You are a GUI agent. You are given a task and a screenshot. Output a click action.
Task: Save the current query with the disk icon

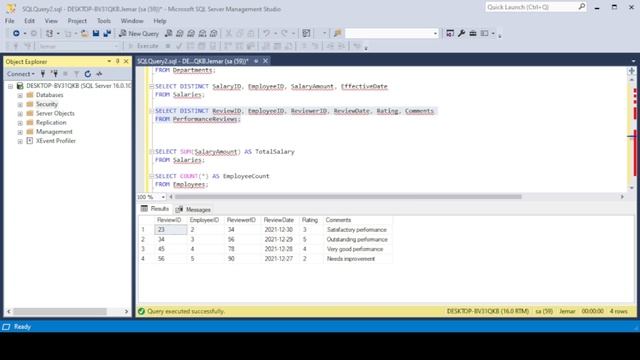click(96, 33)
